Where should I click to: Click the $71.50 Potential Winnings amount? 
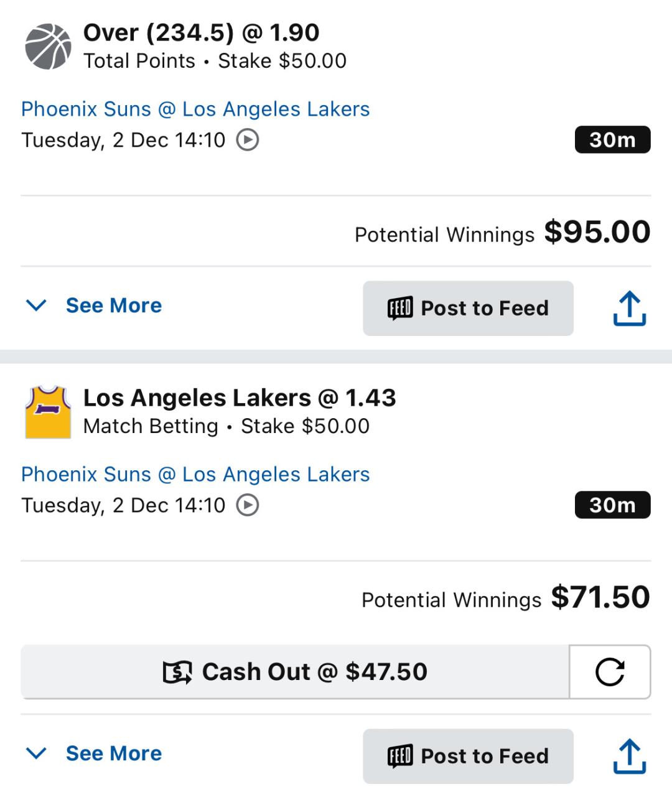click(x=600, y=598)
